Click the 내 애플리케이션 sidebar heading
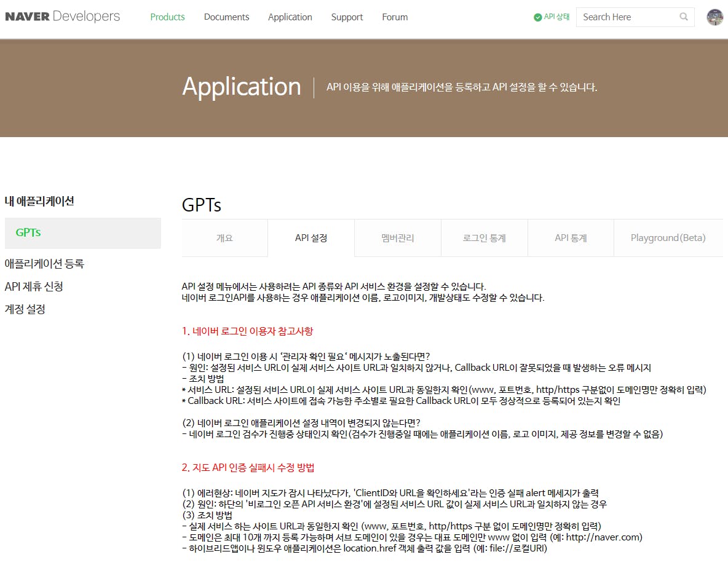 point(39,201)
